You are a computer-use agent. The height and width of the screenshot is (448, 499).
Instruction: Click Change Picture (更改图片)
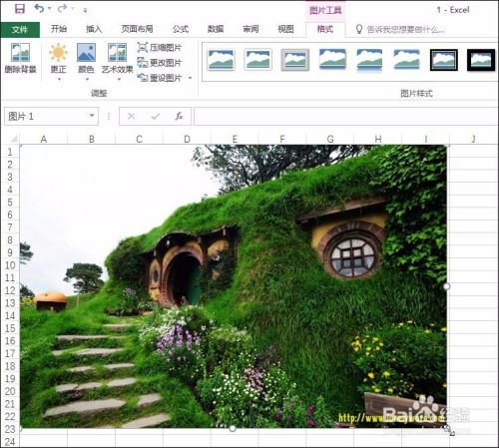(x=160, y=63)
